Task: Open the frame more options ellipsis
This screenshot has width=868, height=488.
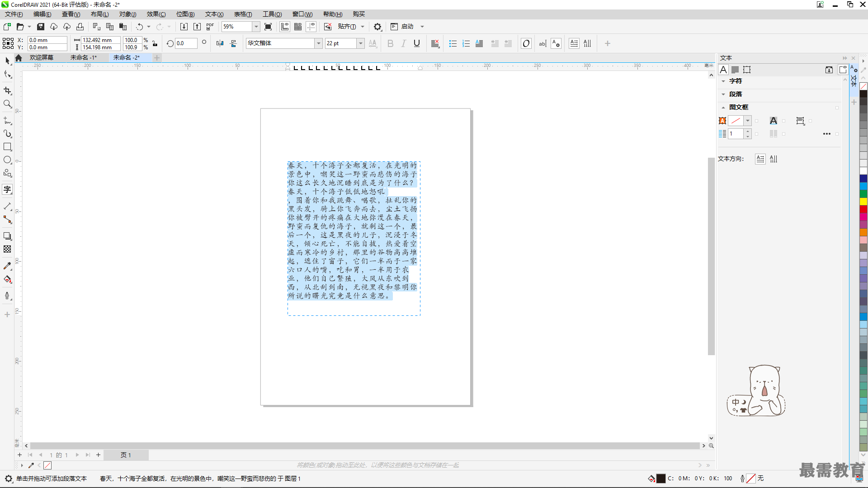Action: tap(826, 134)
